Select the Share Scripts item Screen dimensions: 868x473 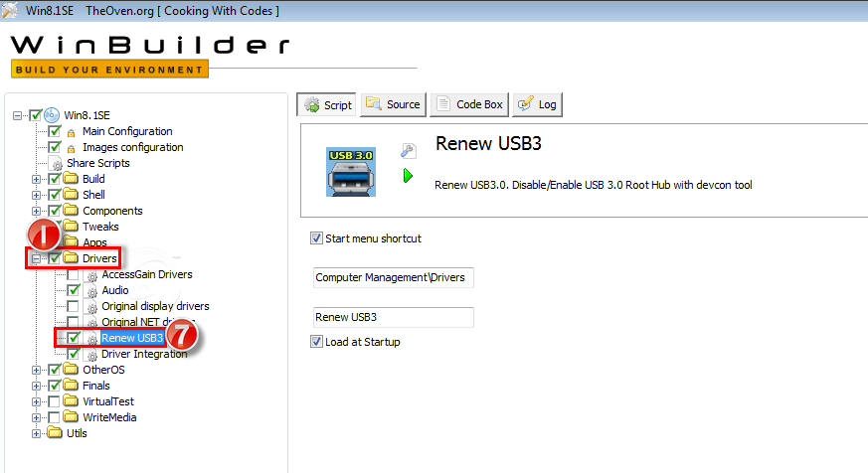98,163
